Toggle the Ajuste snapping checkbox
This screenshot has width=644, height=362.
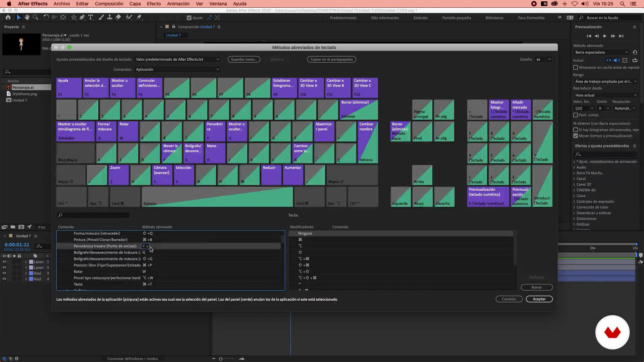click(189, 18)
